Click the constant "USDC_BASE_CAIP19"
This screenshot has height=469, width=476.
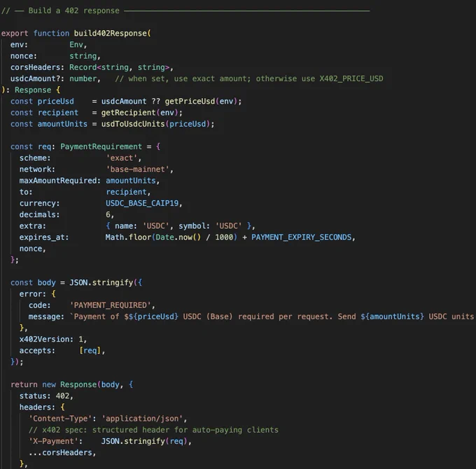tap(142, 204)
